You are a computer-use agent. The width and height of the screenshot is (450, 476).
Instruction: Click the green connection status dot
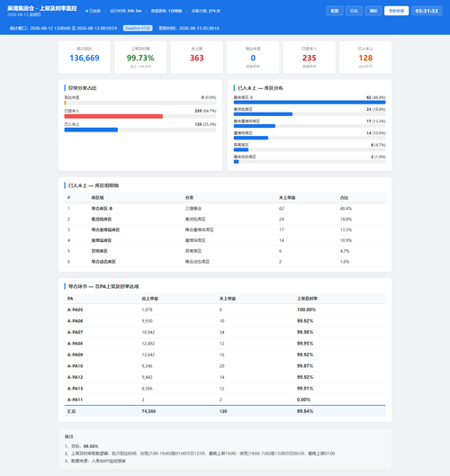click(x=86, y=11)
